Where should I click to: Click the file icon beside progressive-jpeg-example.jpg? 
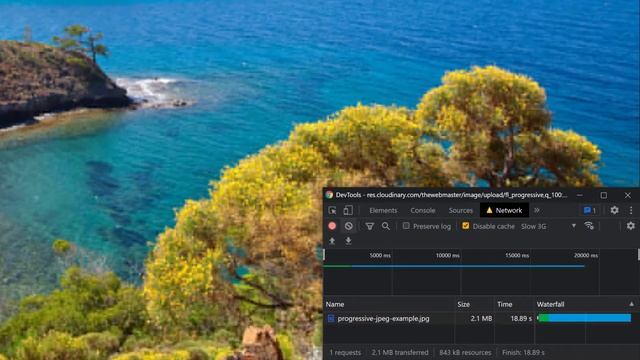click(331, 318)
